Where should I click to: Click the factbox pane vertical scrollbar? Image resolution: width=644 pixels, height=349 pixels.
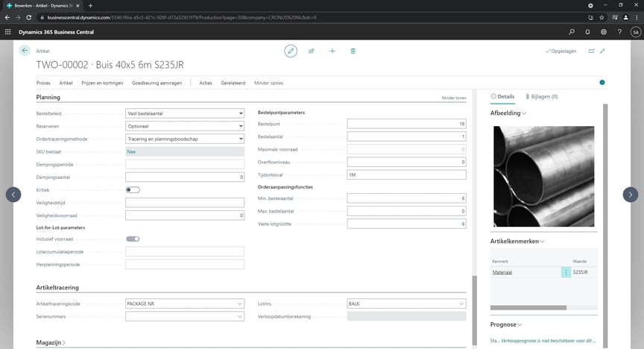pos(605,226)
